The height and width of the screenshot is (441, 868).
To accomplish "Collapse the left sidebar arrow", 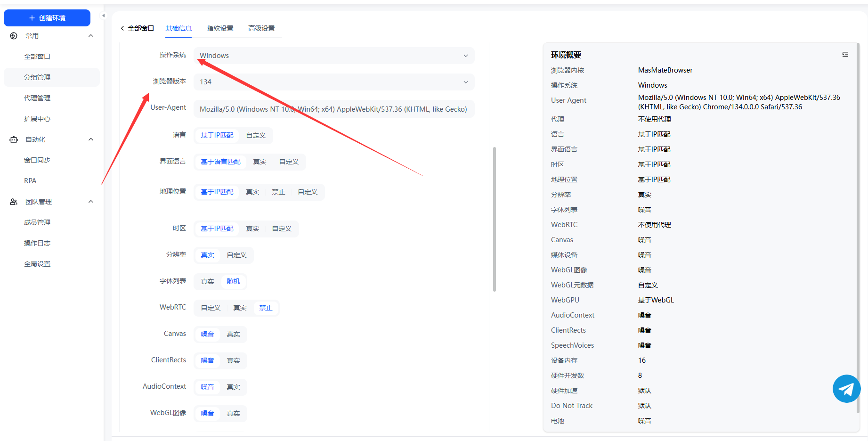I will 104,16.
